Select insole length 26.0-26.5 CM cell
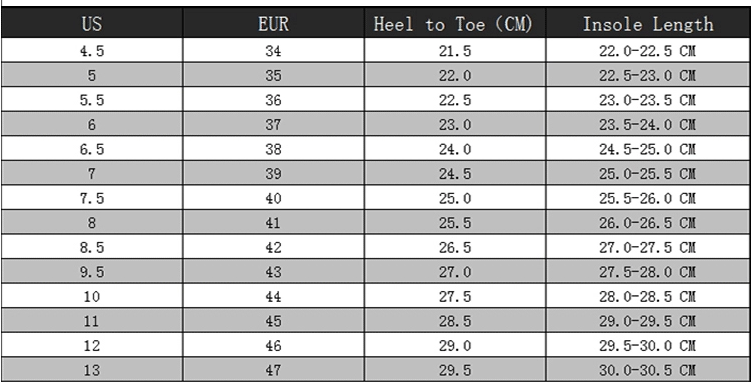753x389 pixels. point(648,222)
